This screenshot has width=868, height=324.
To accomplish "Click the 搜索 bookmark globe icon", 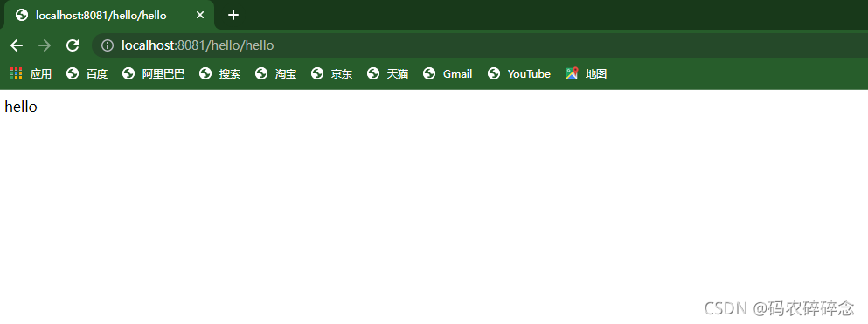I will (205, 73).
